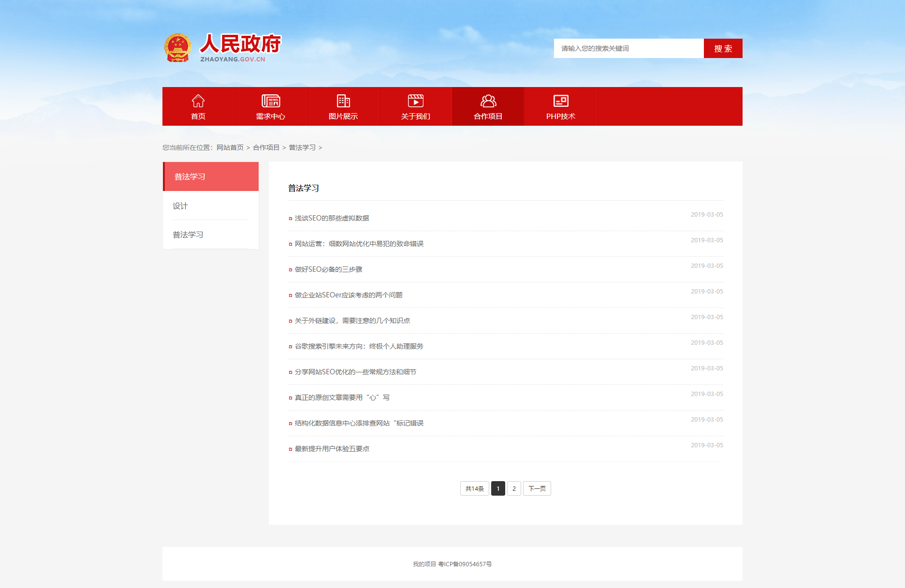Click the PHP技术 card icon

(x=561, y=101)
